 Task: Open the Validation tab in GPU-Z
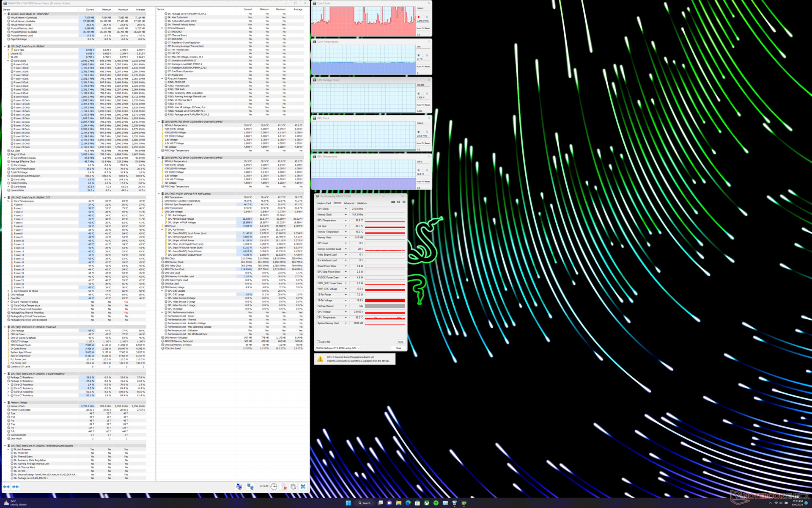pyautogui.click(x=362, y=203)
